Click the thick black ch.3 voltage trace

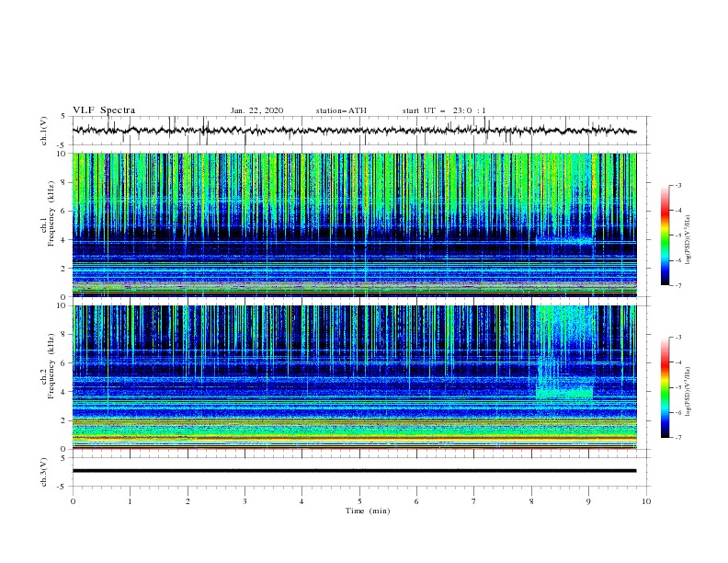point(354,471)
